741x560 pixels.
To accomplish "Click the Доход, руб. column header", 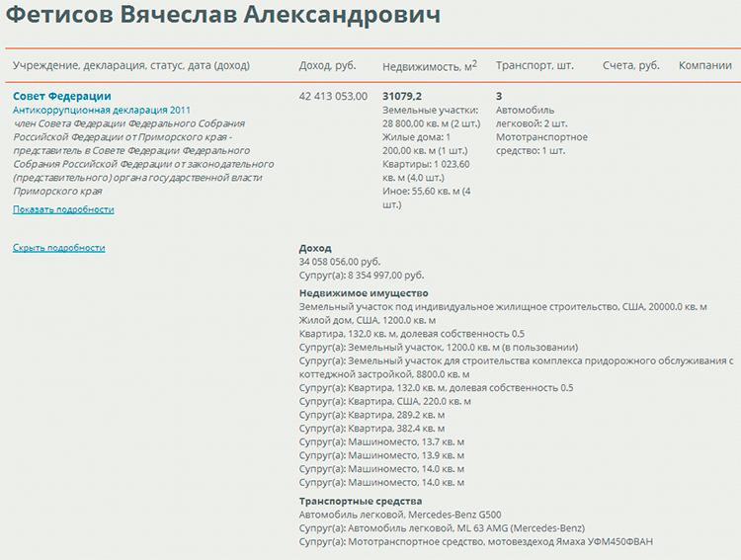I will tap(327, 65).
